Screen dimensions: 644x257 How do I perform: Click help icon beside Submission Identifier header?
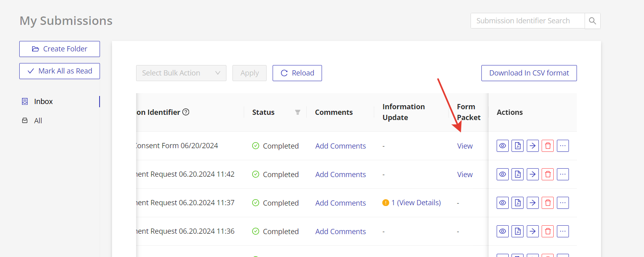(x=186, y=112)
